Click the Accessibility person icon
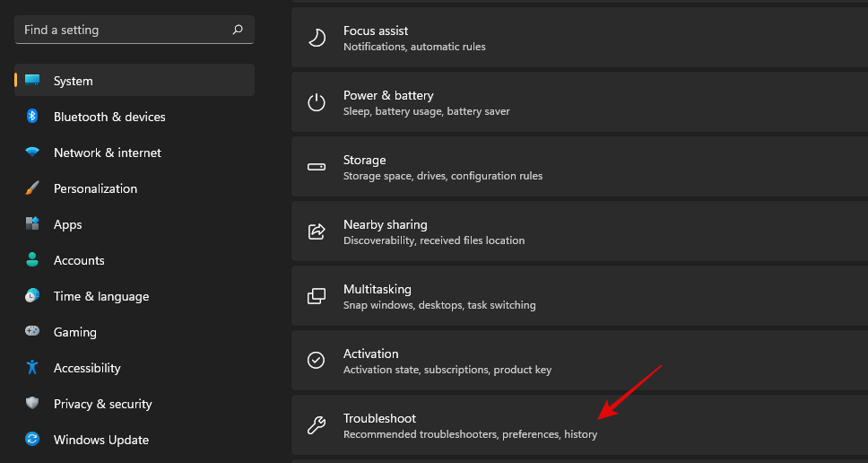Image resolution: width=868 pixels, height=463 pixels. tap(32, 368)
